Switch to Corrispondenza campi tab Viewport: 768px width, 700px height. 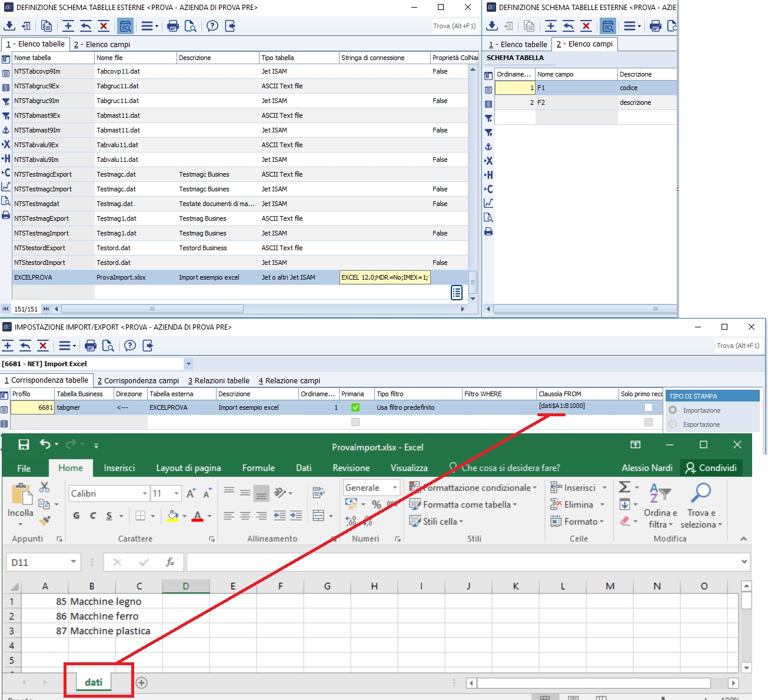(x=138, y=381)
